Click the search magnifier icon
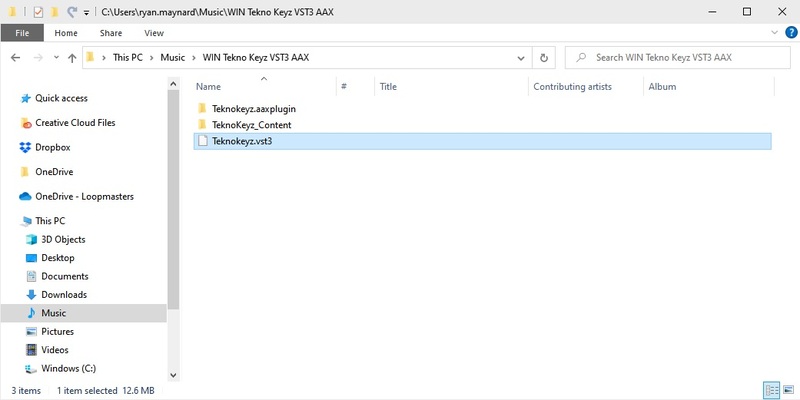Viewport: 800px width, 400px height. tap(581, 58)
